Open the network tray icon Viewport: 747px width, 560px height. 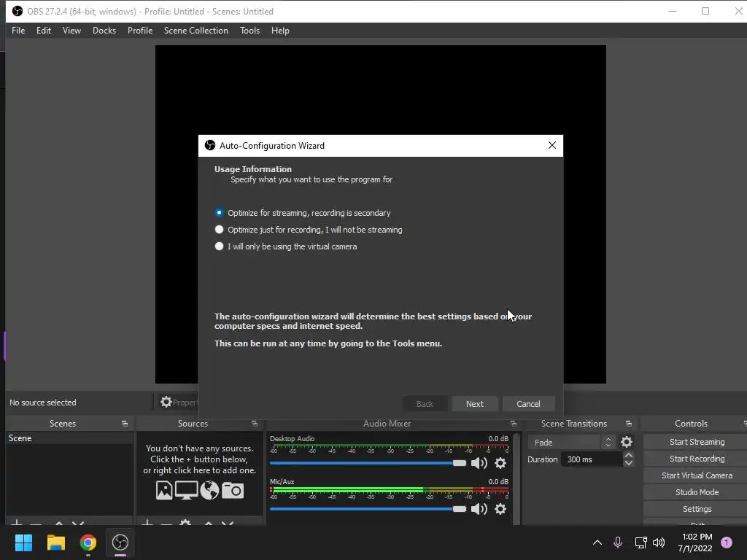pos(640,542)
